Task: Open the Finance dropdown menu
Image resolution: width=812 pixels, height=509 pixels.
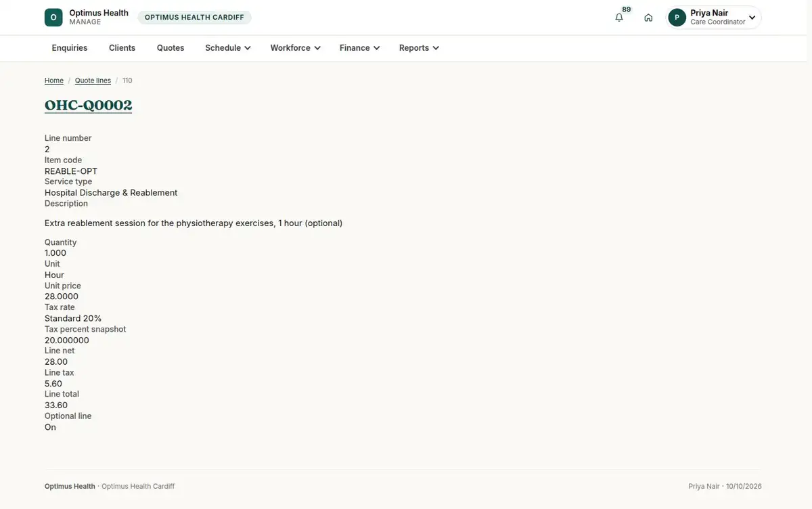Action: [359, 48]
